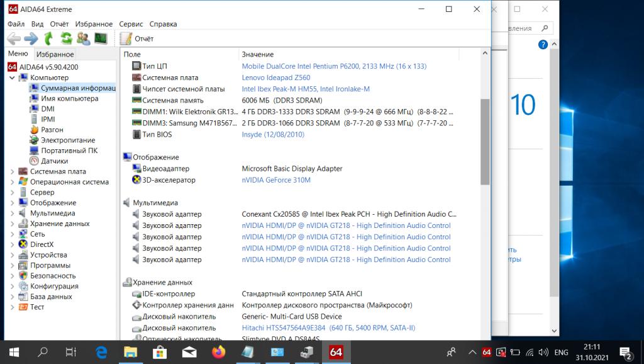Click the Forward arrow toolbar icon
644x364 pixels.
point(31,38)
